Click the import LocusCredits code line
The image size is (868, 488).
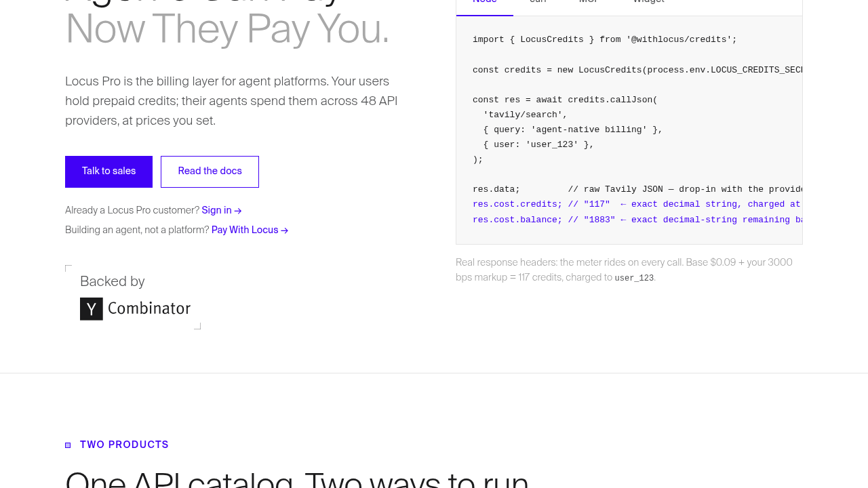click(x=605, y=40)
